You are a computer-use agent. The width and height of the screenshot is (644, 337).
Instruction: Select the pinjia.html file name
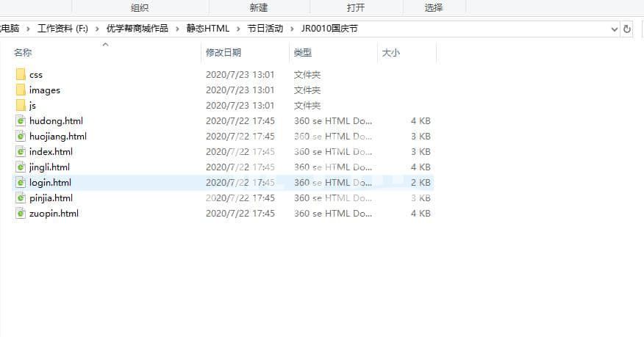[x=51, y=198]
